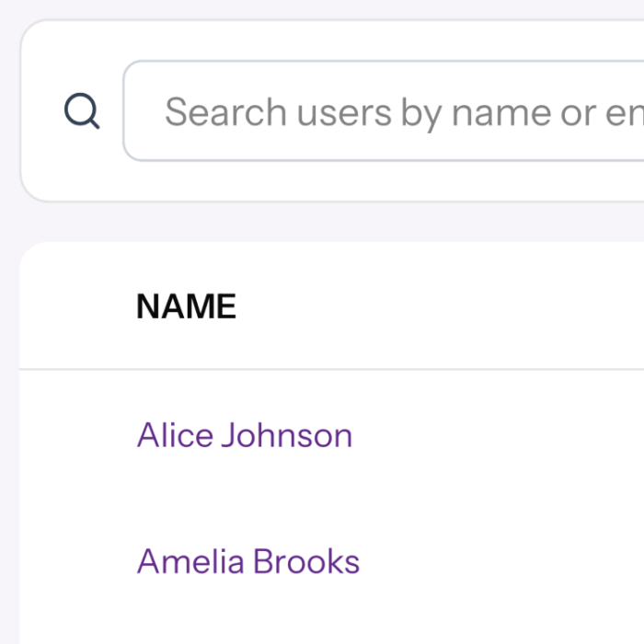Select the Alice Johnson name link
The height and width of the screenshot is (644, 644).
click(245, 435)
